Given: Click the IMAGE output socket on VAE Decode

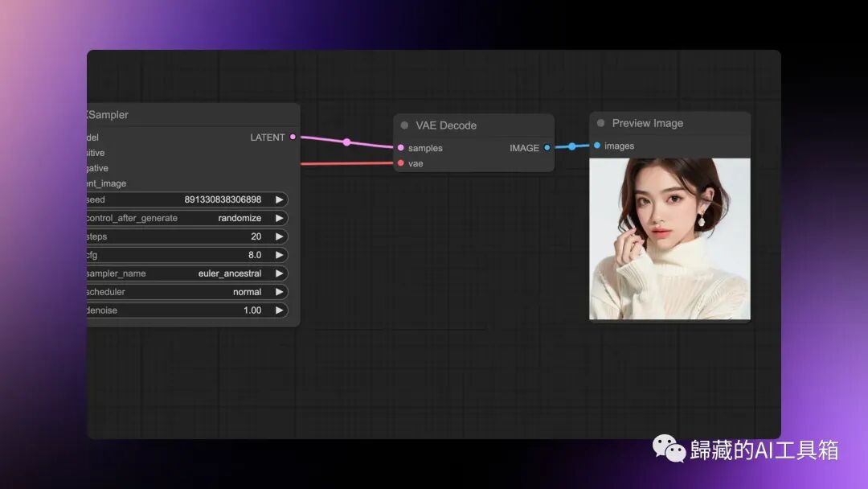Looking at the screenshot, I should tap(547, 148).
